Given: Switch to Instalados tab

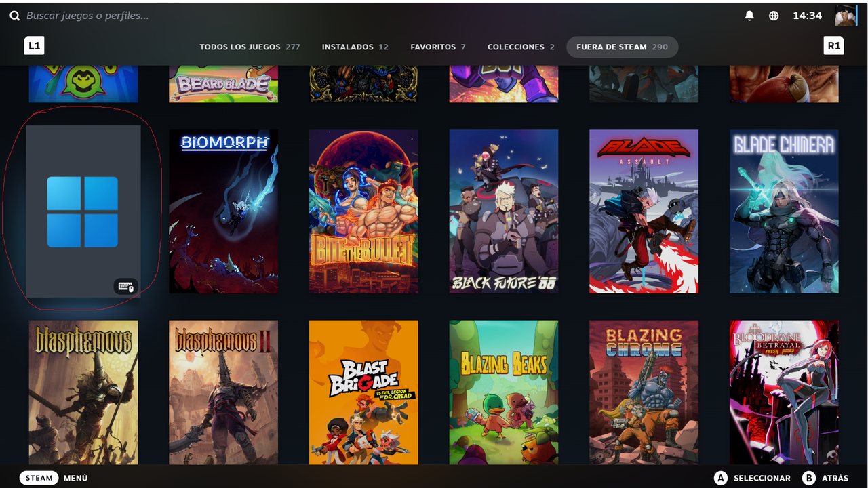Looking at the screenshot, I should (x=355, y=47).
